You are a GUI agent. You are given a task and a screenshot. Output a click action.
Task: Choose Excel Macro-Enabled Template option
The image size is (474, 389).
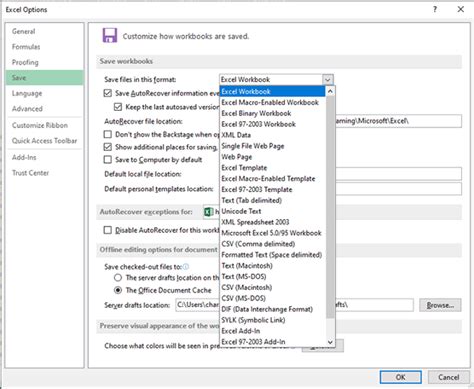click(x=272, y=179)
